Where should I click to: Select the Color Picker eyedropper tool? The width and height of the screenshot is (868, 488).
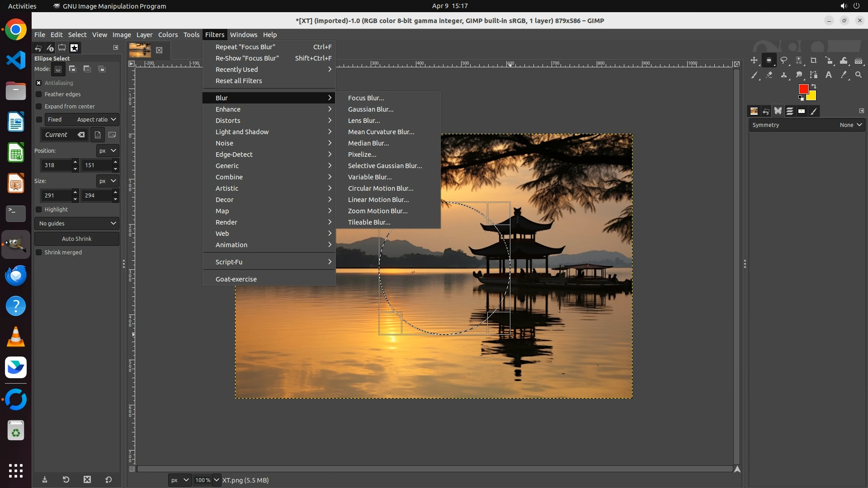click(x=844, y=75)
